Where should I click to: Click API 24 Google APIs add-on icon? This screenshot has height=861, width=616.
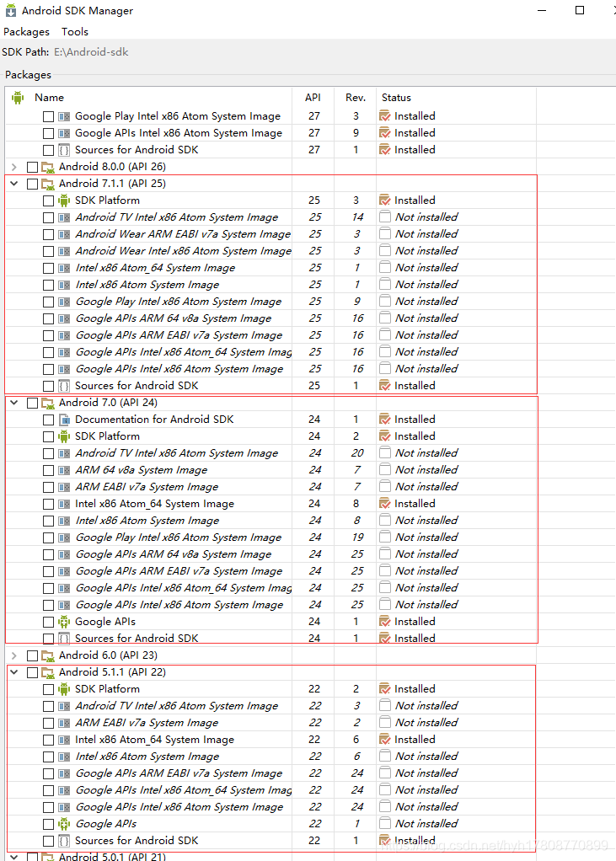64,622
